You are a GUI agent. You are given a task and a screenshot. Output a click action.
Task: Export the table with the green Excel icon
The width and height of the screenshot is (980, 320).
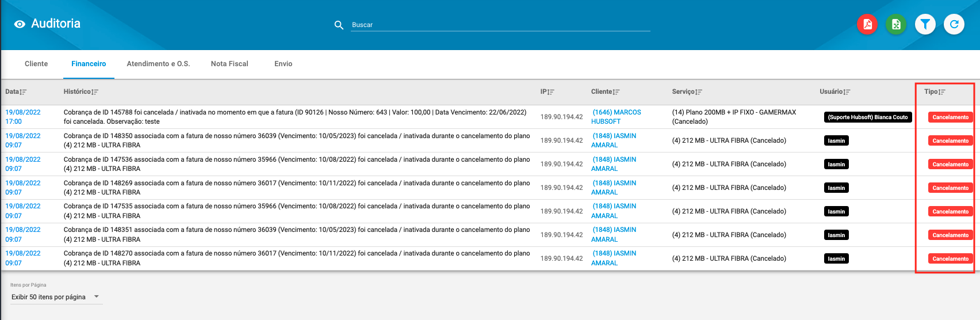click(x=896, y=24)
